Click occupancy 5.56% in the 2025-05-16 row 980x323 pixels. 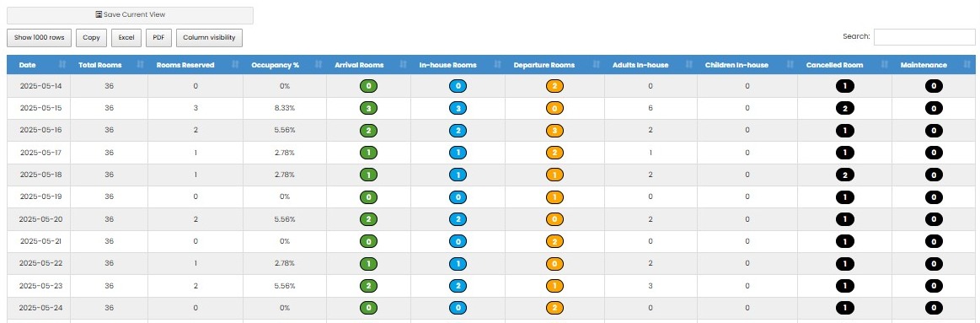(x=285, y=130)
